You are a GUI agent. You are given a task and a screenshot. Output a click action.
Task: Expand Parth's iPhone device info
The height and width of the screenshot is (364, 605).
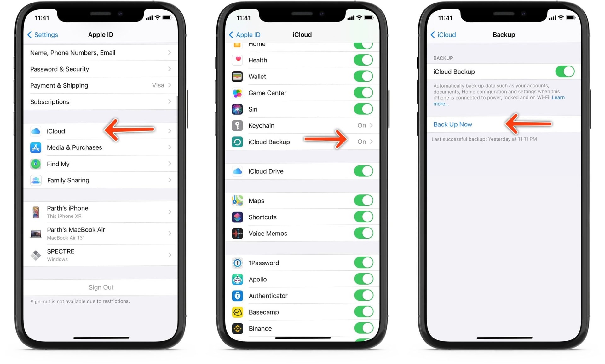coord(99,212)
